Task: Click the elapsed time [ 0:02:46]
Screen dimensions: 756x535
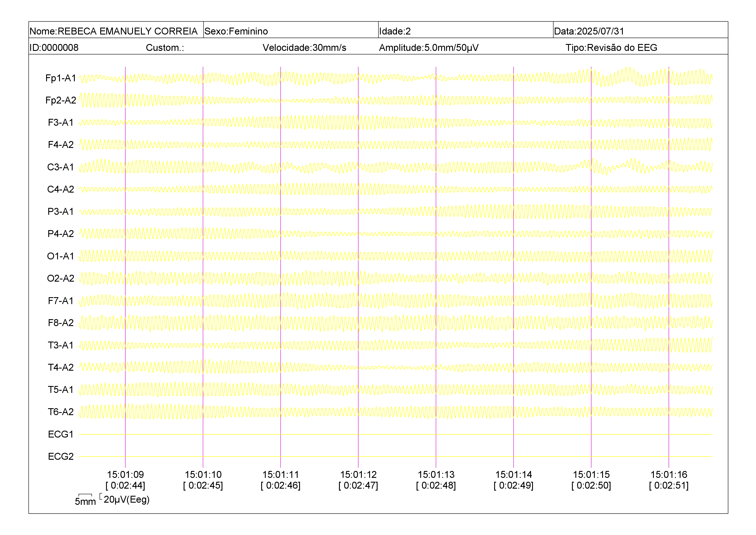Action: (281, 486)
